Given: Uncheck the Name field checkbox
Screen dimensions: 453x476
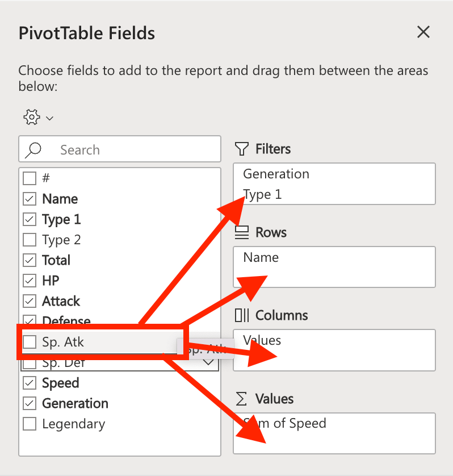Looking at the screenshot, I should [29, 199].
